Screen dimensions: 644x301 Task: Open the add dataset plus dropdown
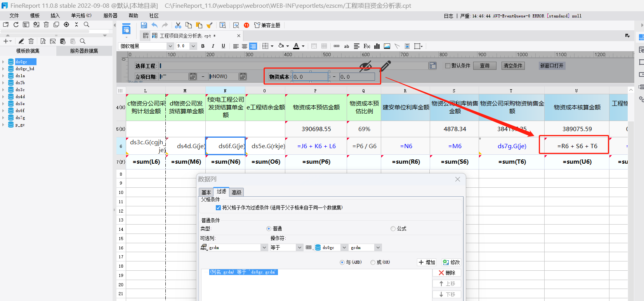(x=7, y=41)
